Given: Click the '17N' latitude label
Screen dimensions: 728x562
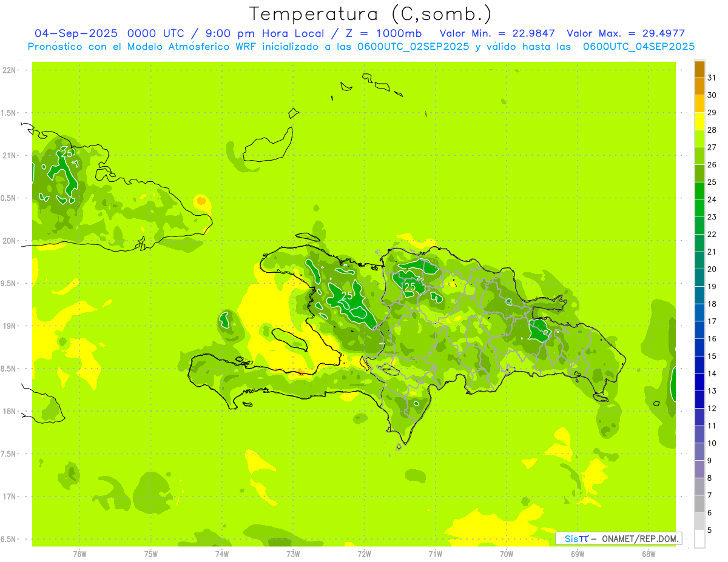Looking at the screenshot, I should click(10, 497).
